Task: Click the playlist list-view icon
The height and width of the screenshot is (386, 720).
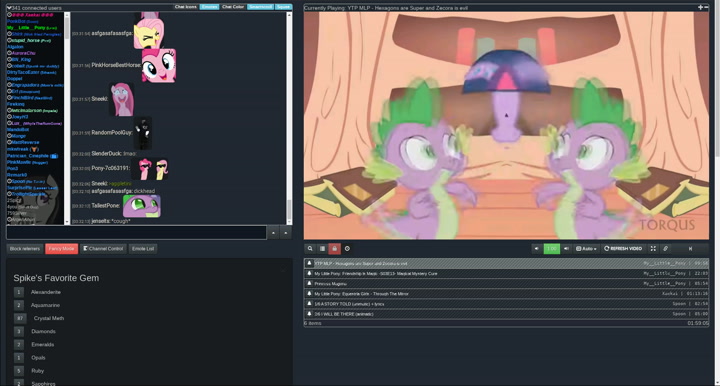Action: tap(322, 248)
